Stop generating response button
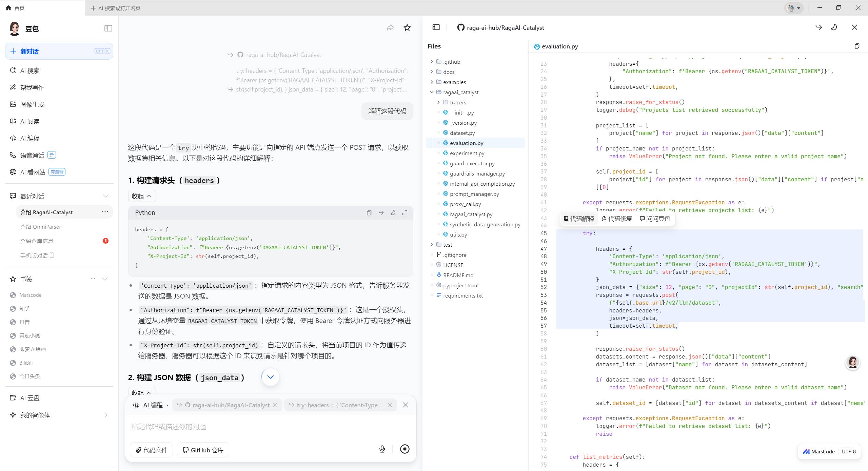The width and height of the screenshot is (868, 471). [405, 449]
